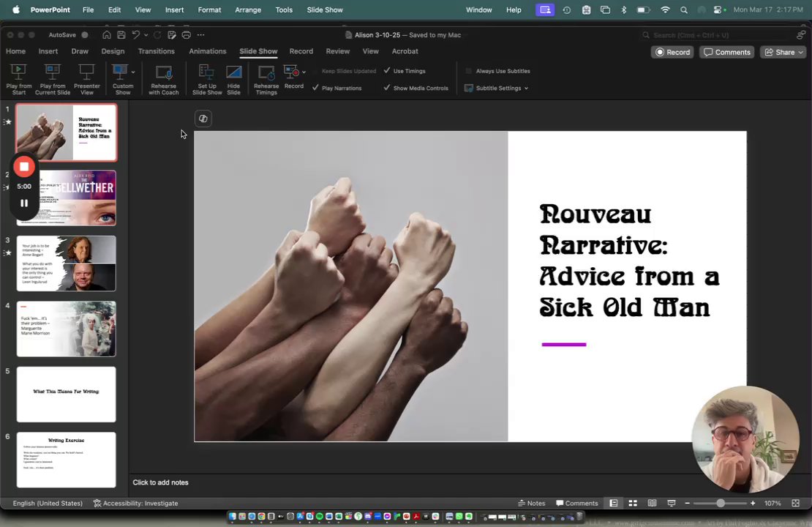The width and height of the screenshot is (812, 527).
Task: Uncheck Play Narrations option
Action: tap(315, 88)
